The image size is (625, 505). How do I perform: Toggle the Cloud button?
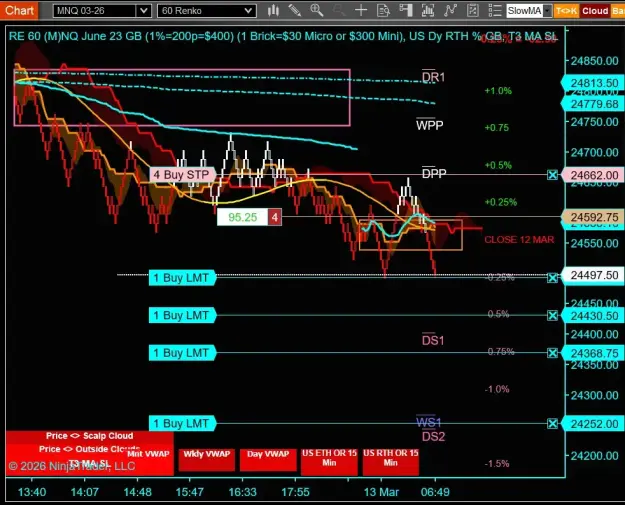tap(595, 11)
